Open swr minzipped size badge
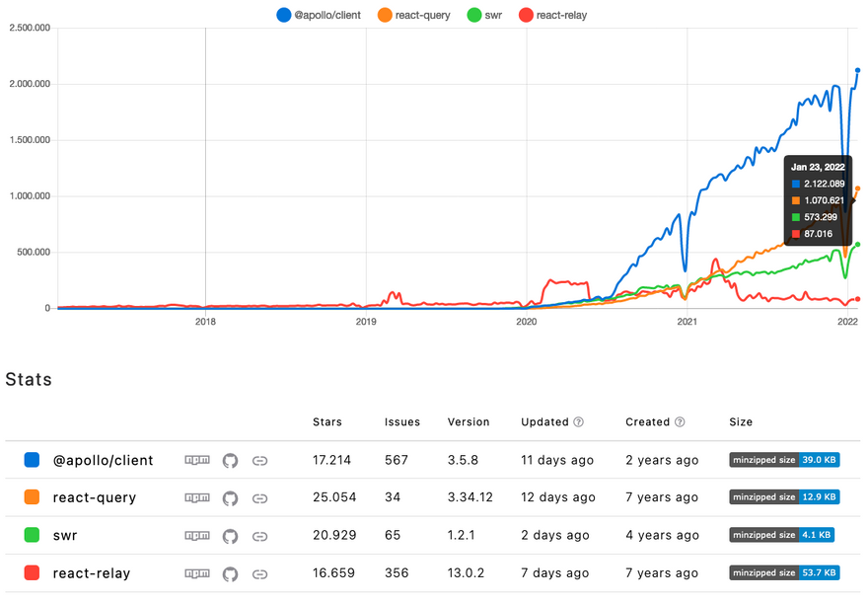The width and height of the screenshot is (868, 602). [781, 536]
